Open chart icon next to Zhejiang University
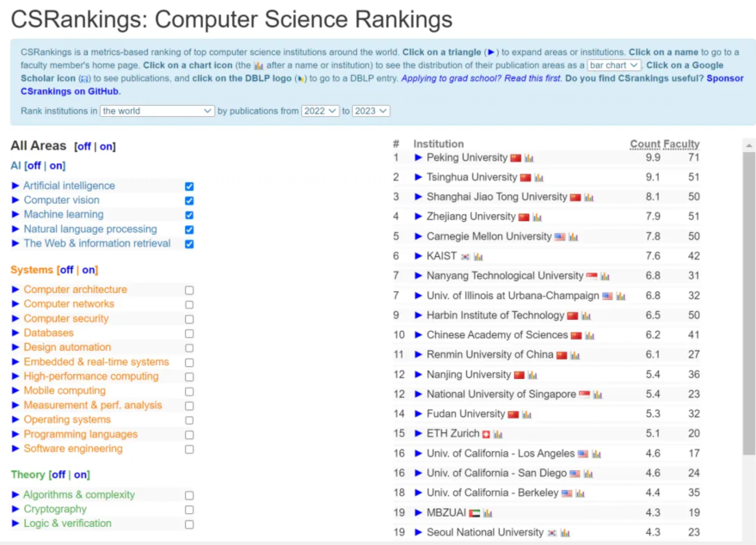This screenshot has height=545, width=756. point(537,217)
